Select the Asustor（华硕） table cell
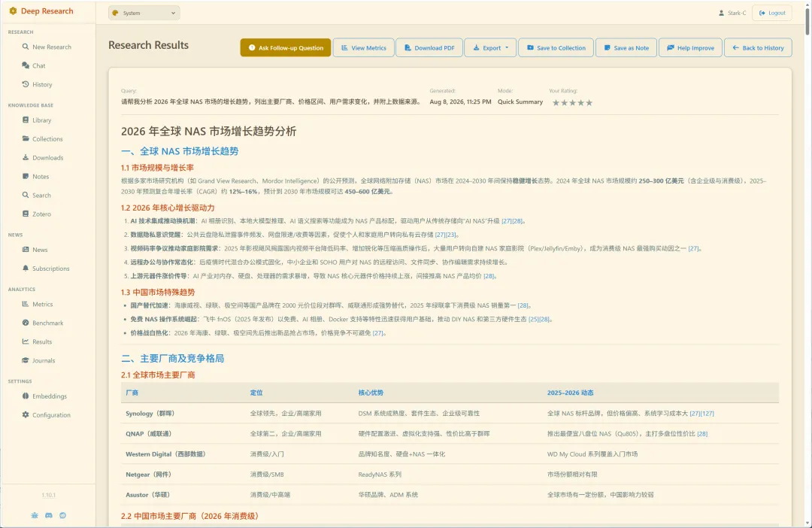Screen dimensions: 812x528 [x=148, y=495]
